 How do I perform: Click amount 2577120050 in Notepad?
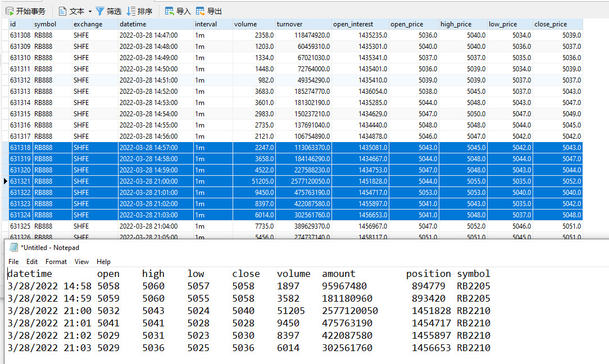(350, 311)
